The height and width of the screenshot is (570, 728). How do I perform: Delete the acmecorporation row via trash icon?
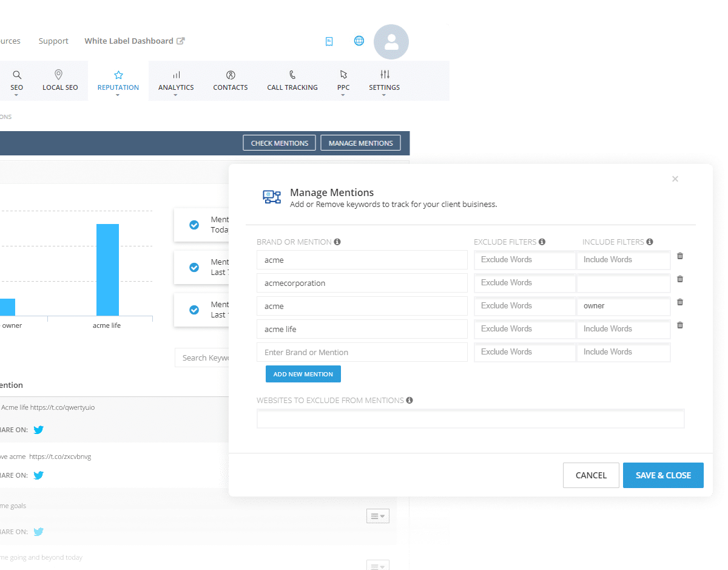click(679, 279)
